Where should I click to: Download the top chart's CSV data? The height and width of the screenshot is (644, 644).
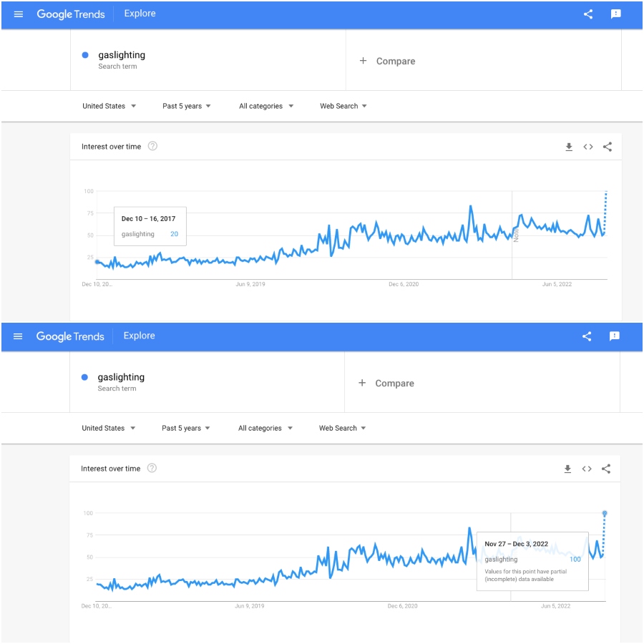(x=568, y=147)
